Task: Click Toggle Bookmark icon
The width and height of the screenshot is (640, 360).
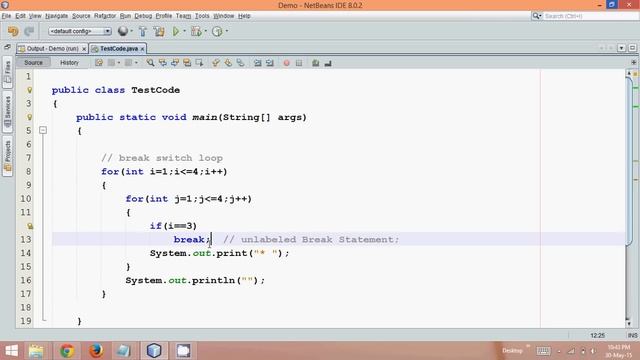Action: (240, 63)
